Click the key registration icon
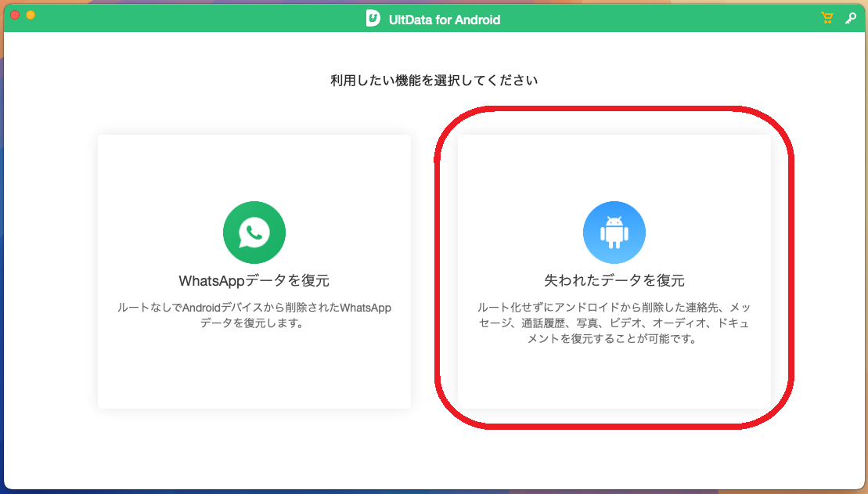The image size is (868, 494). [x=850, y=18]
